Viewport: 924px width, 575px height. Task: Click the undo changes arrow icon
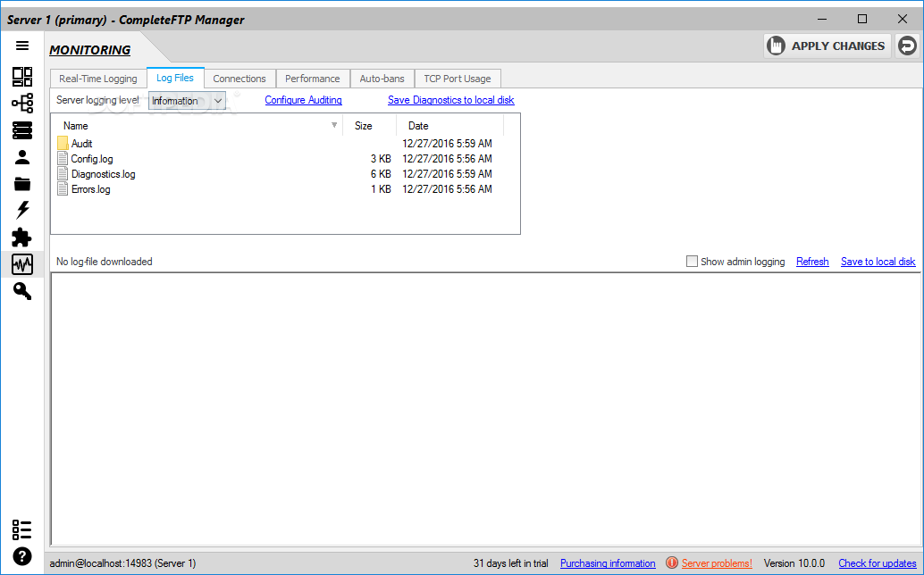(x=908, y=46)
